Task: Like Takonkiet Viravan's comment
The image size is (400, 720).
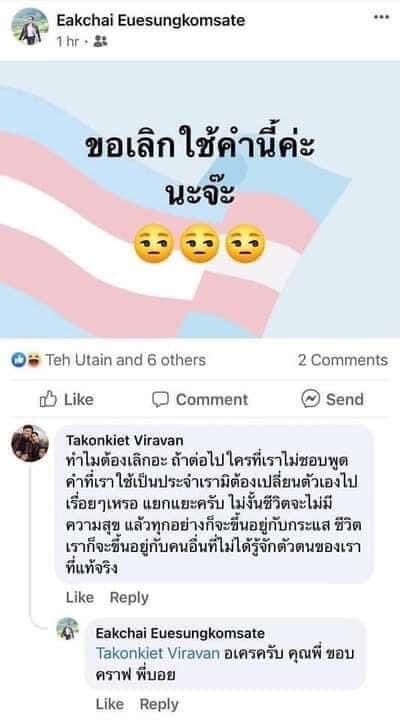Action: (x=79, y=597)
